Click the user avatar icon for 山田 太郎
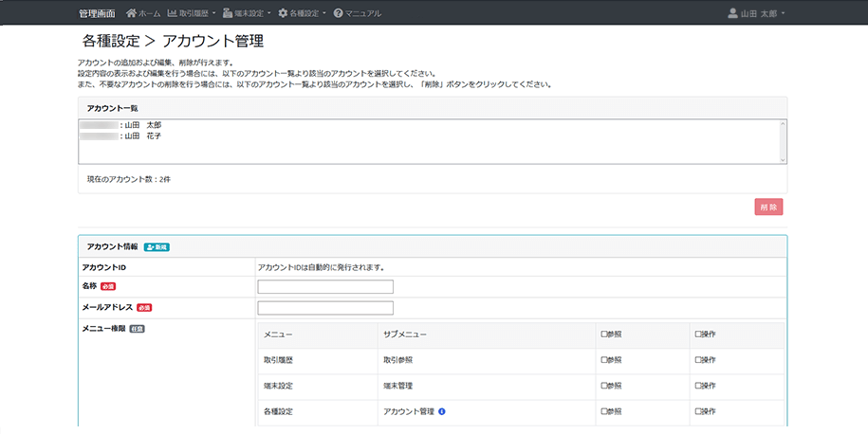Viewport: 868px width, 434px height. click(x=733, y=12)
